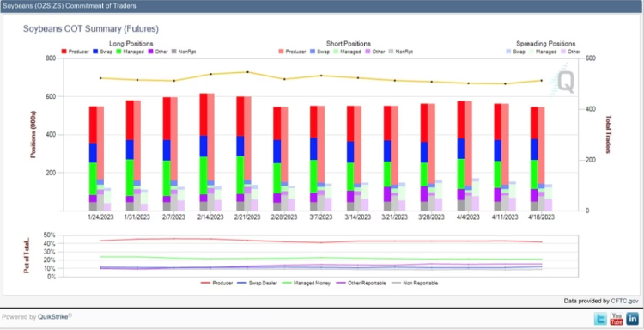Select the 4/11/2023 date label
Viewport: 644px width, 330px height.
tap(505, 217)
